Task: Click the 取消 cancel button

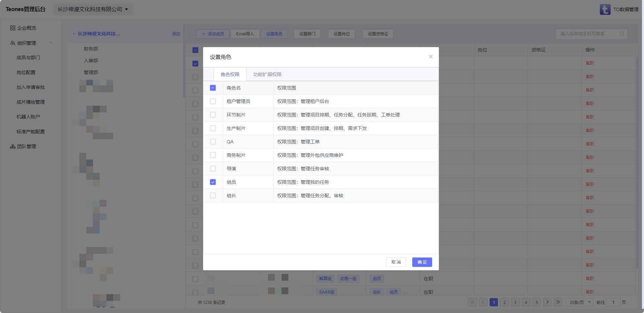Action: coord(396,262)
